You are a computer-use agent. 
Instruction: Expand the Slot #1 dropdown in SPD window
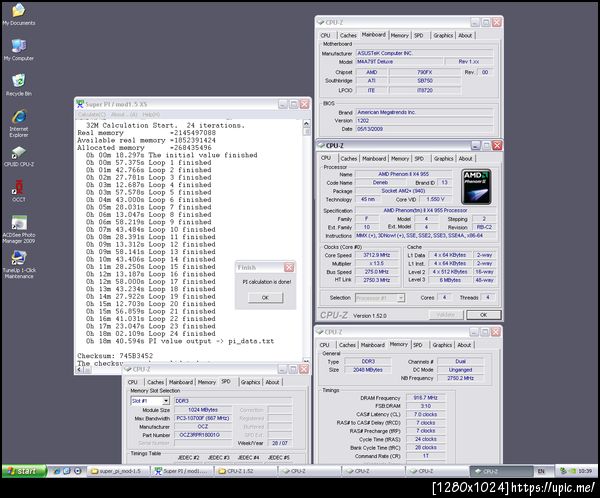coord(166,401)
